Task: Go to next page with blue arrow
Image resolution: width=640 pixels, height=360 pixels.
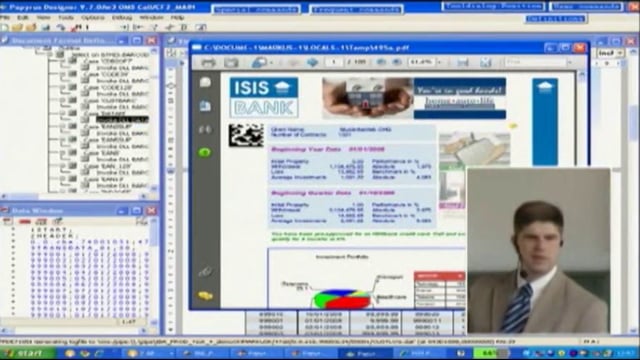Action: point(312,62)
